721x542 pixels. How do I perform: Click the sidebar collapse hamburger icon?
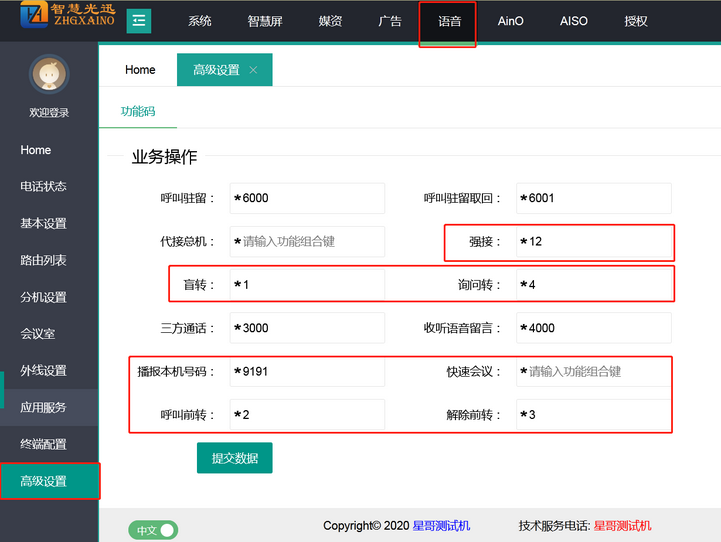[x=139, y=20]
